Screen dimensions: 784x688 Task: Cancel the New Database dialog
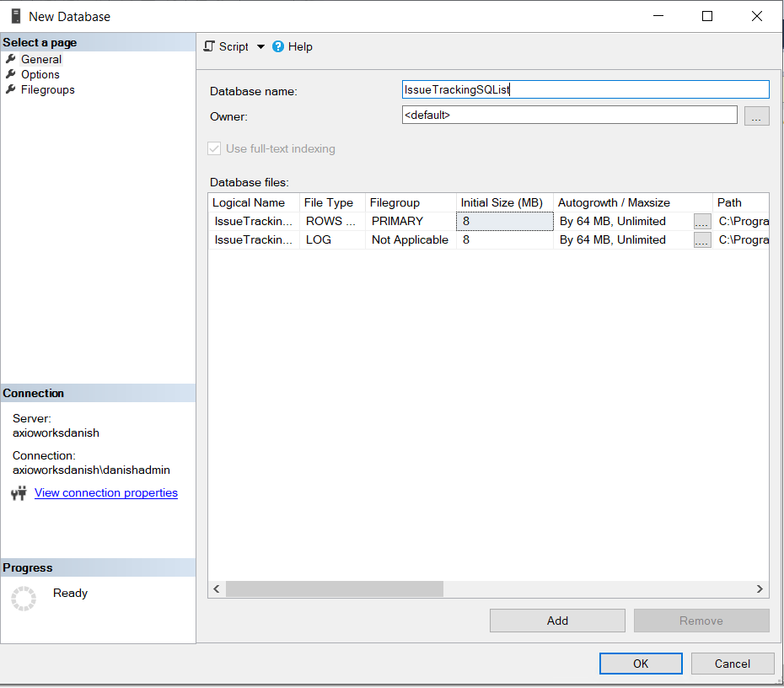pos(732,664)
